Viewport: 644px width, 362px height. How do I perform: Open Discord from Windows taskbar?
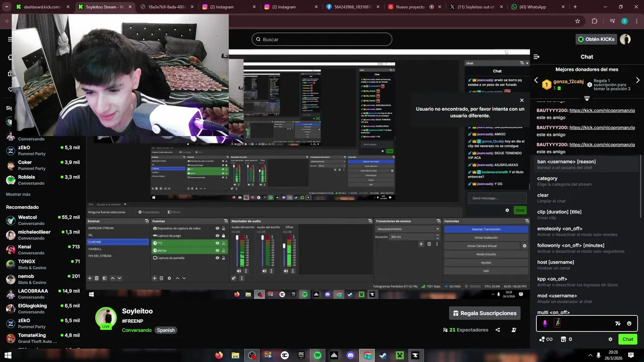[351, 355]
